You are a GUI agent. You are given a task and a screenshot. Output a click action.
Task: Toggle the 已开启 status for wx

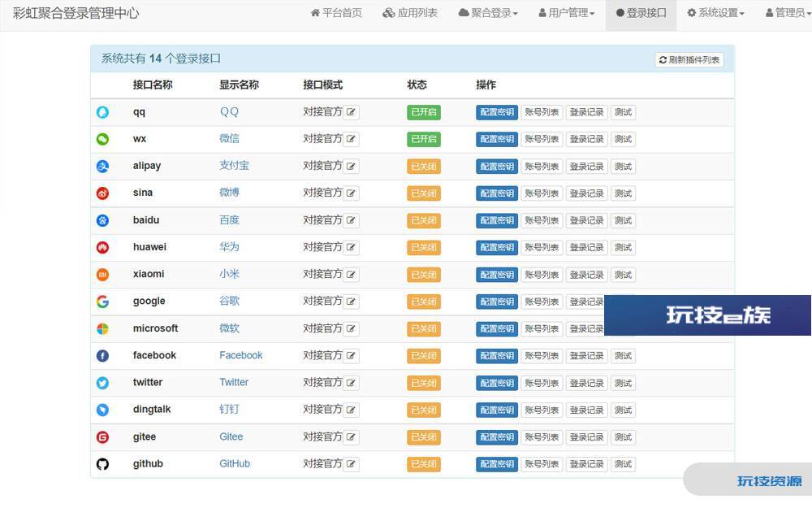pos(424,139)
